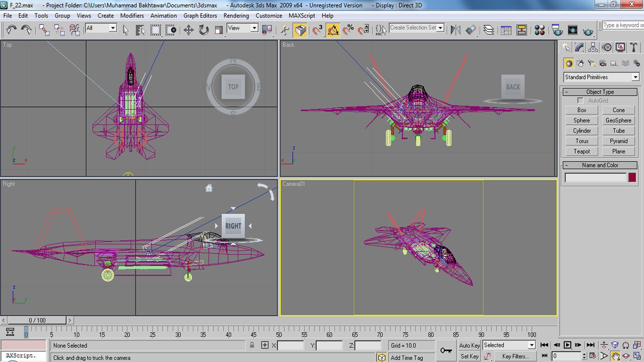Click the Set Key button

coord(469,356)
